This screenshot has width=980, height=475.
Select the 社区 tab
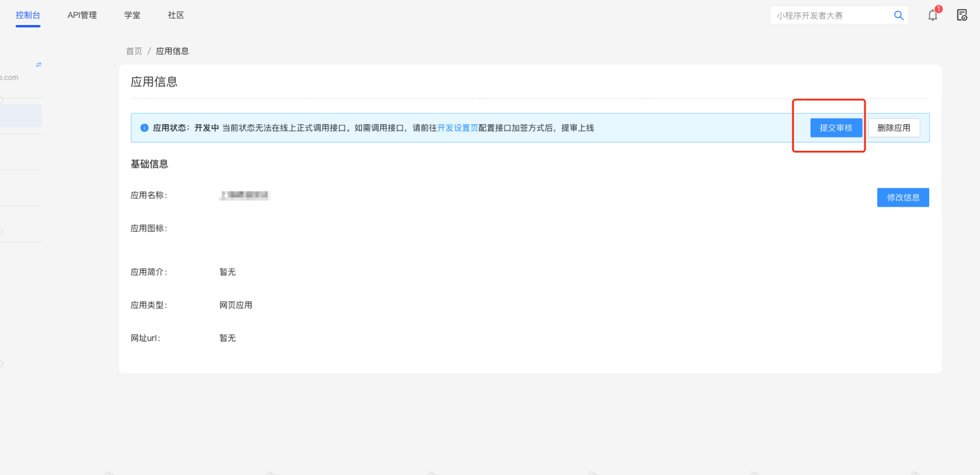coord(176,15)
